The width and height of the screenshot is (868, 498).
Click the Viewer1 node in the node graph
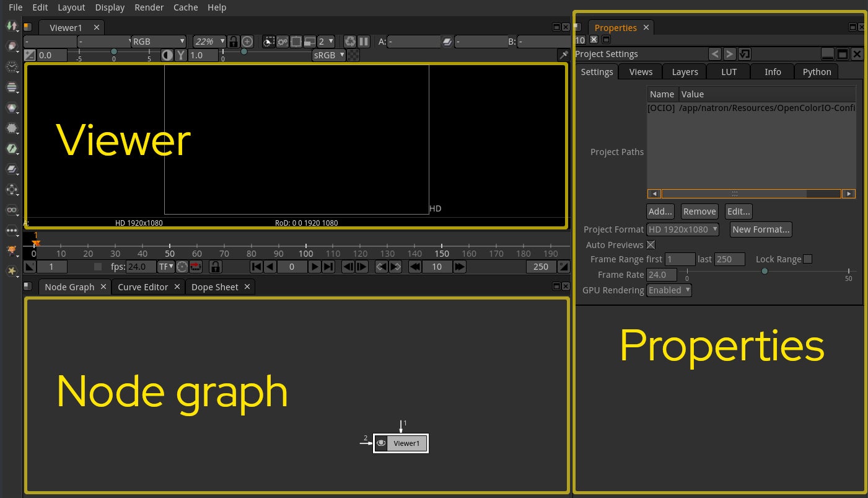(x=406, y=443)
